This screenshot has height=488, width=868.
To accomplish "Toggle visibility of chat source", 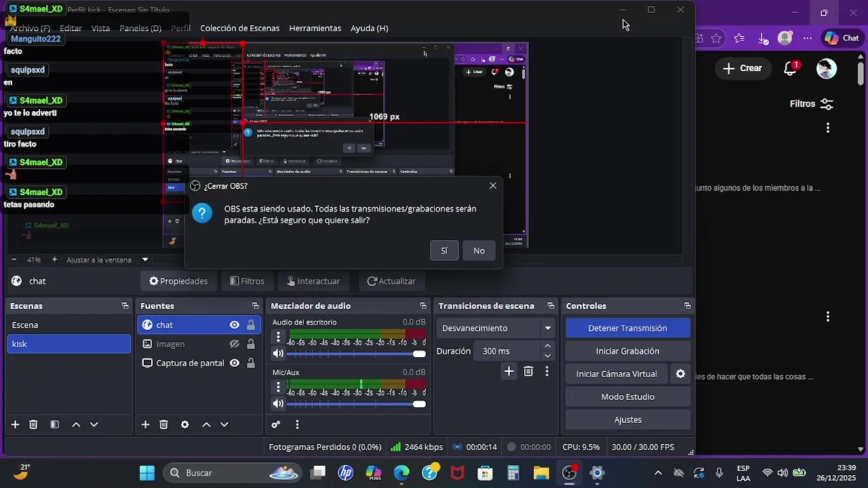I will tap(235, 325).
